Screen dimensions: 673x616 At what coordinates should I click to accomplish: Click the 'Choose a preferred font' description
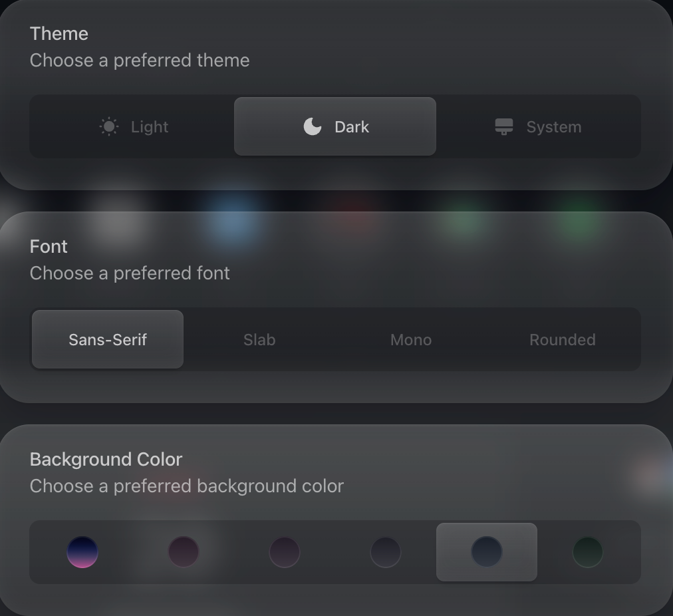coord(130,273)
